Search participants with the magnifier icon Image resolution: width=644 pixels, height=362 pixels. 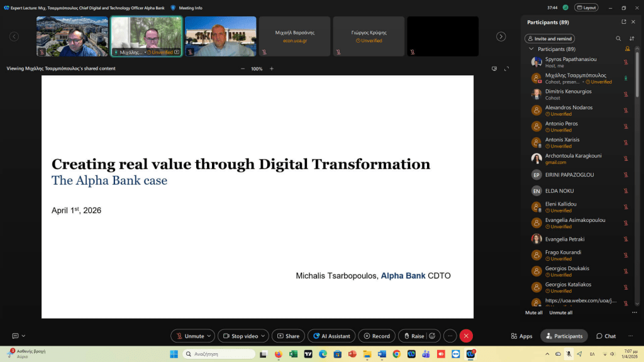click(x=618, y=38)
